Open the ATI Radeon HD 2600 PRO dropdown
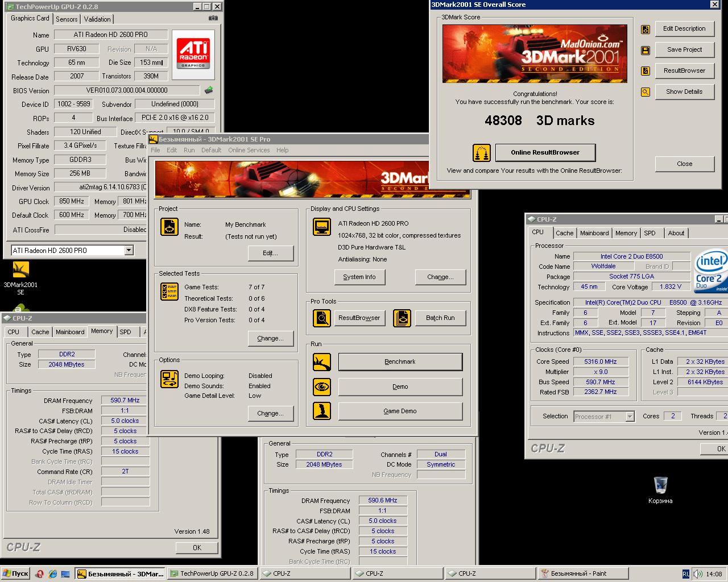728x582 pixels. tap(129, 250)
